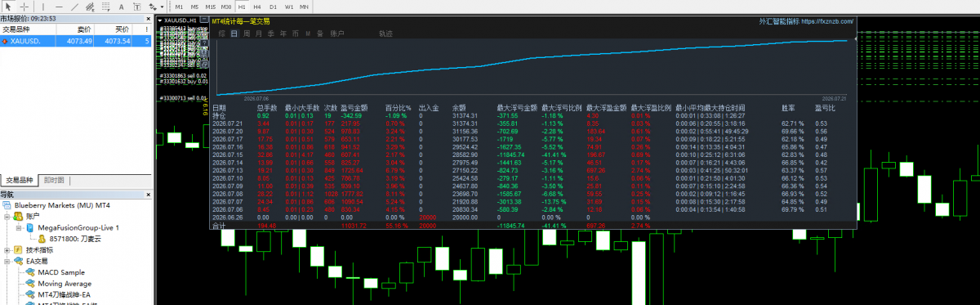Click the 胜率 win rate column header
980x305 pixels.
tap(788, 108)
